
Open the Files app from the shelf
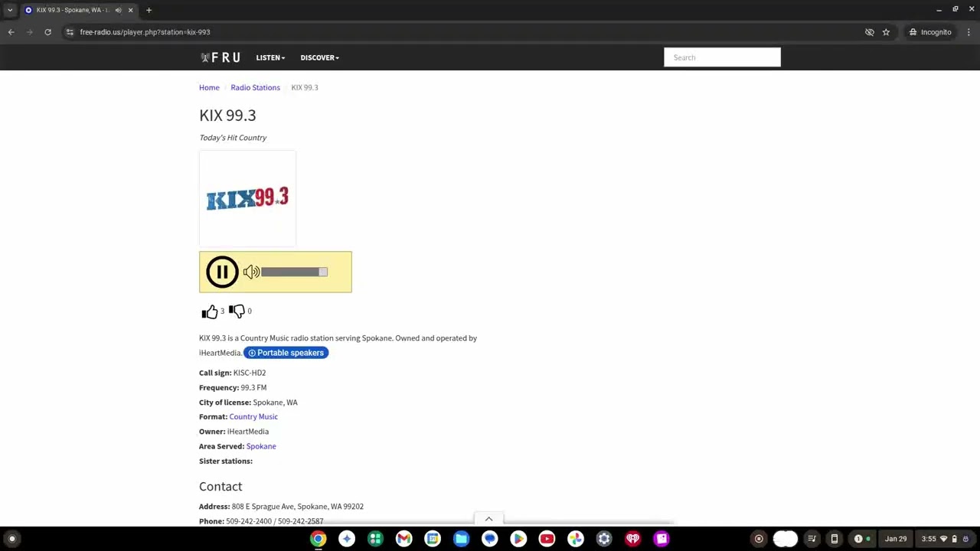(x=461, y=539)
